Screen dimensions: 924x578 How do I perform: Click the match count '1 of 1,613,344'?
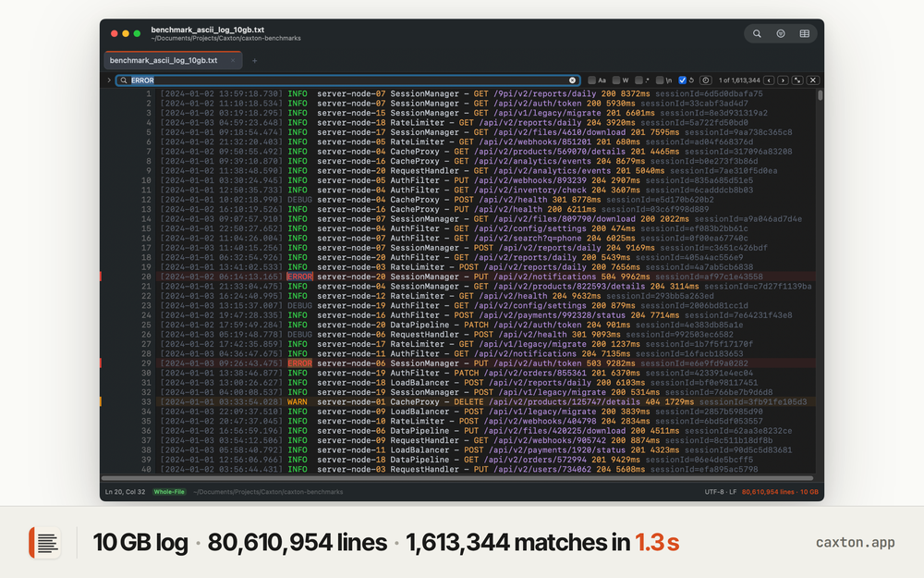pyautogui.click(x=739, y=80)
